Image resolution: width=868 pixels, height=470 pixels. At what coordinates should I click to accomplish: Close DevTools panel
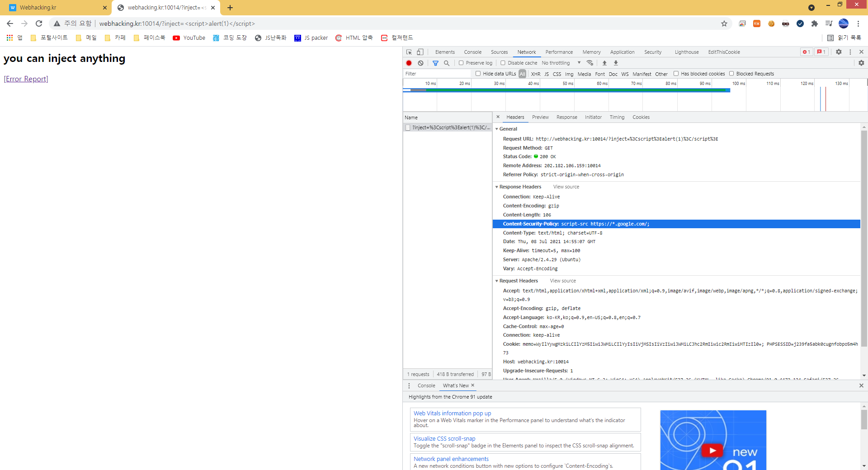tap(861, 52)
